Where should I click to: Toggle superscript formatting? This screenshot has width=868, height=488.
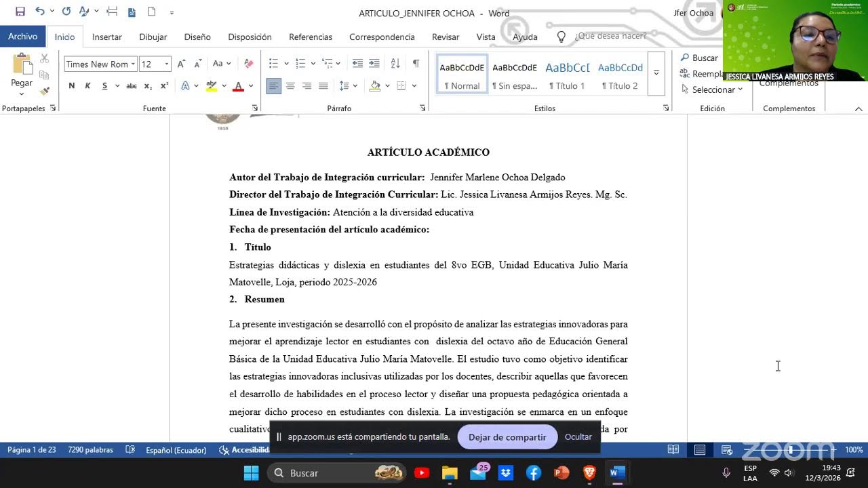[x=165, y=86]
